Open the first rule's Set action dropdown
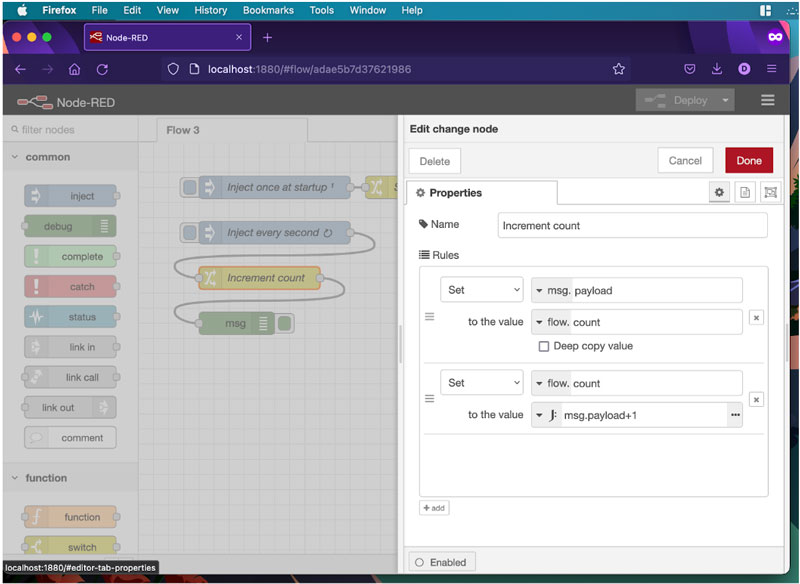The image size is (800, 584). click(481, 290)
